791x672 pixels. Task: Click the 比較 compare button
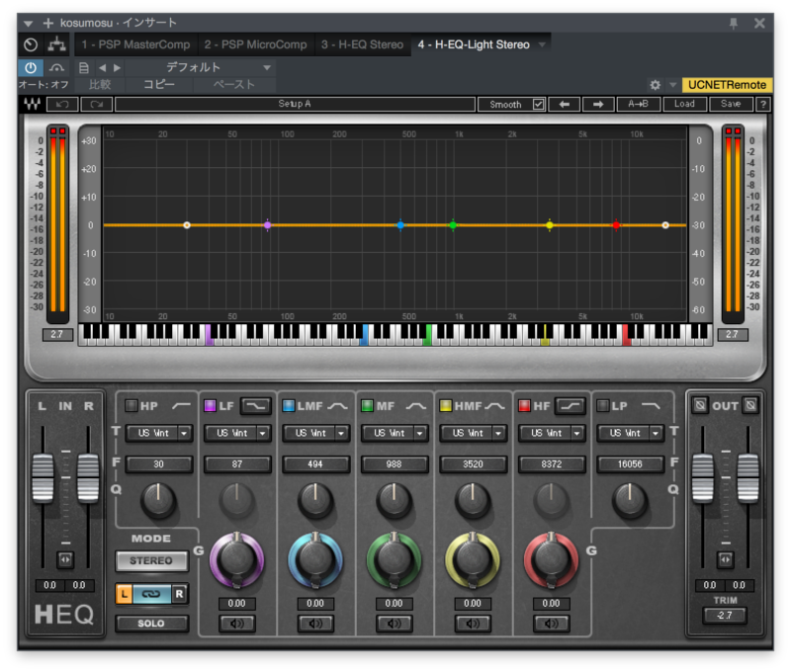click(100, 84)
